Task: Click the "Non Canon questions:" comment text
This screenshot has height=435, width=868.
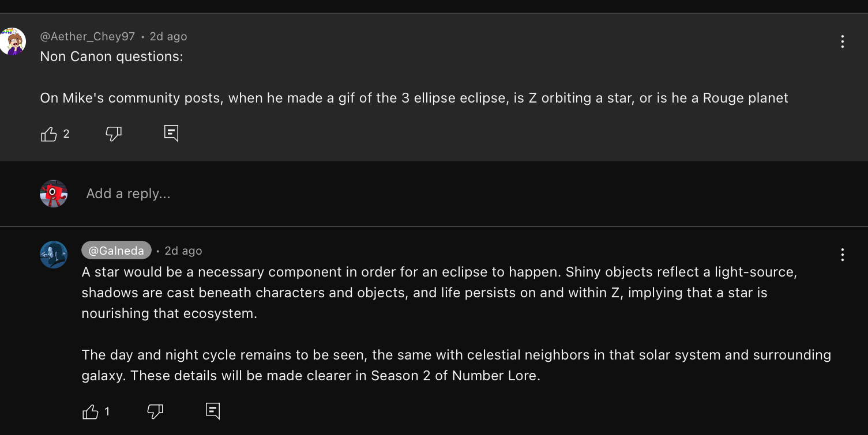Action: 111,56
